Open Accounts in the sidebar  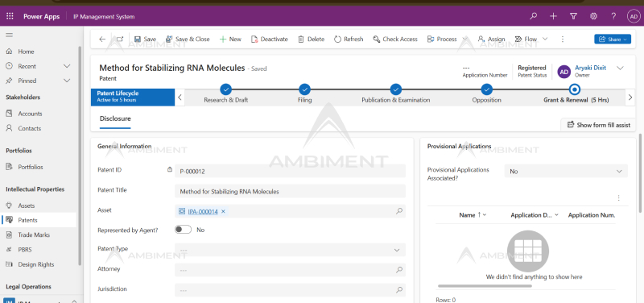point(30,114)
